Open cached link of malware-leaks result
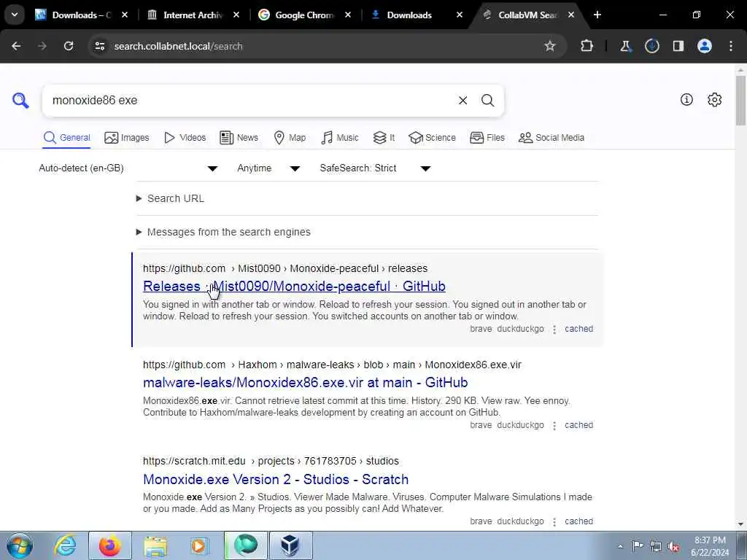 coord(578,425)
